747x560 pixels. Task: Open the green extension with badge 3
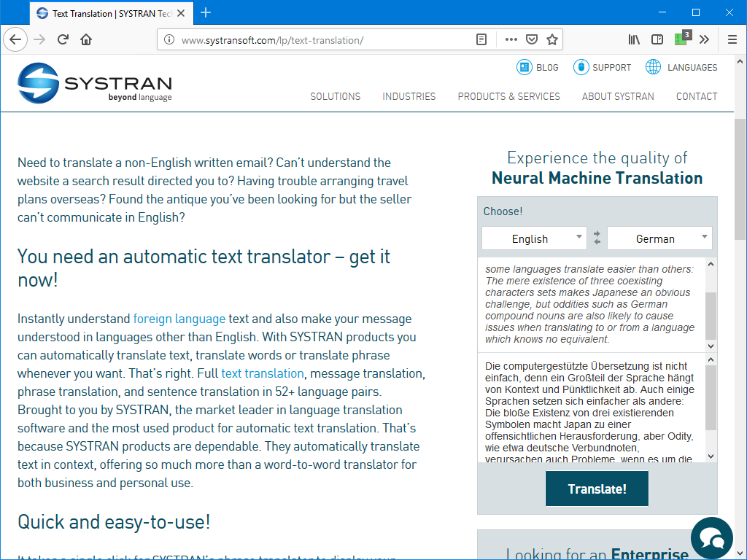(x=682, y=39)
